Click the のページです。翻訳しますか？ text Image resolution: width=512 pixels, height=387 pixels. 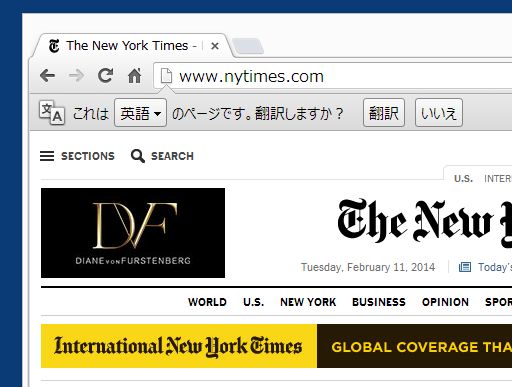(257, 113)
